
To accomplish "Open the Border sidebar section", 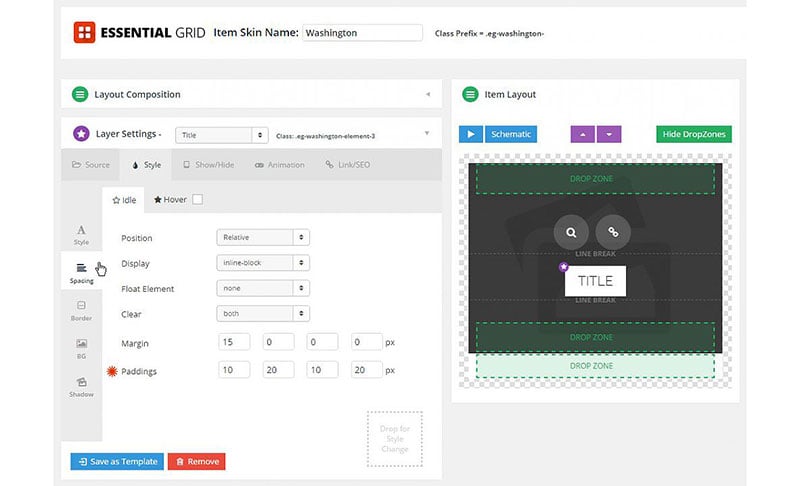I will (81, 311).
